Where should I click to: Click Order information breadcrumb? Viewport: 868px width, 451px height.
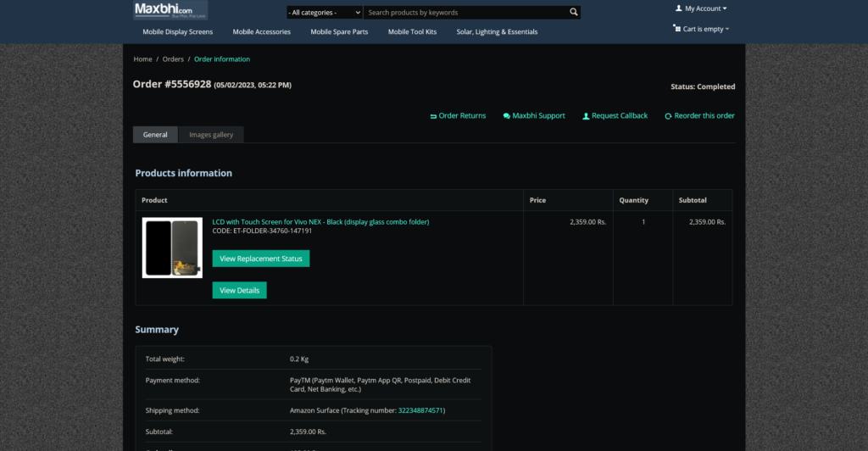tap(222, 59)
